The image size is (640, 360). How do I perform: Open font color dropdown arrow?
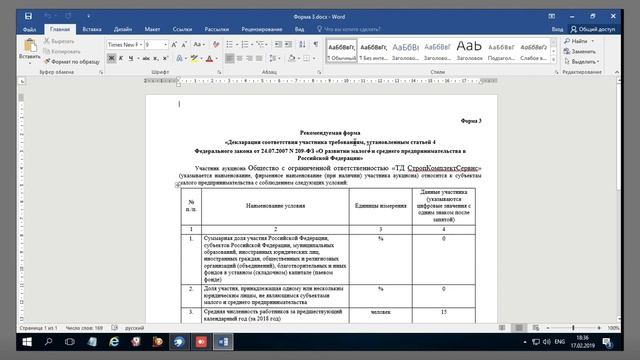click(216, 59)
